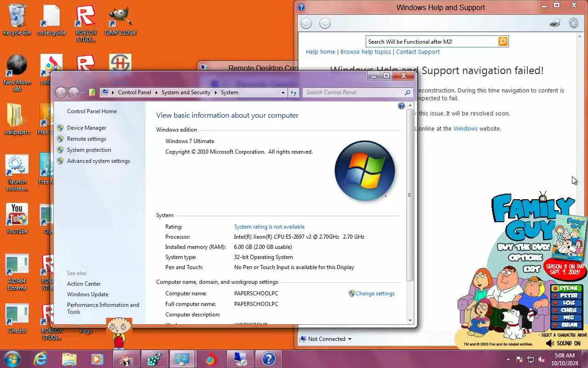588x368 pixels.
Task: Open the recent pages dropdown beside forward
Action: coord(83,93)
